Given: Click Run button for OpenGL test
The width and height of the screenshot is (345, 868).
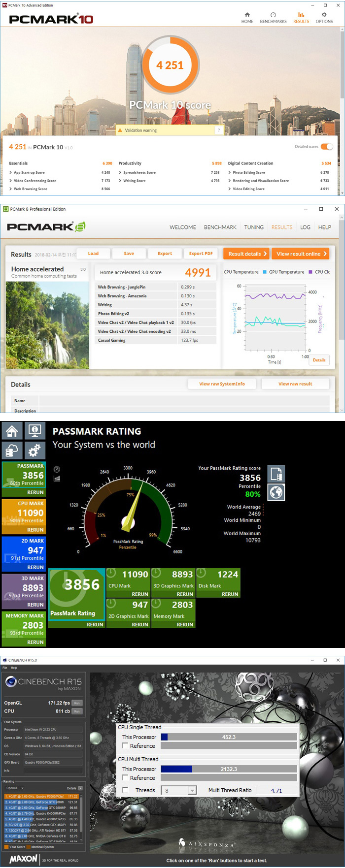Looking at the screenshot, I should point(77,703).
